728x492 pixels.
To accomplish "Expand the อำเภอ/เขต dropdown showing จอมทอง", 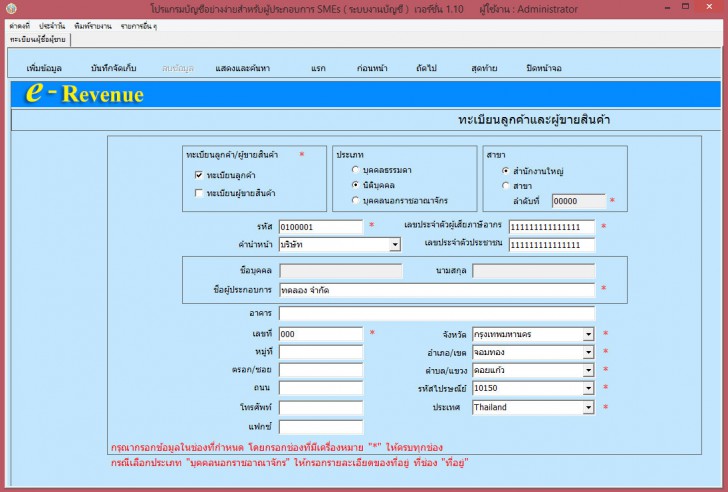I will coord(588,352).
